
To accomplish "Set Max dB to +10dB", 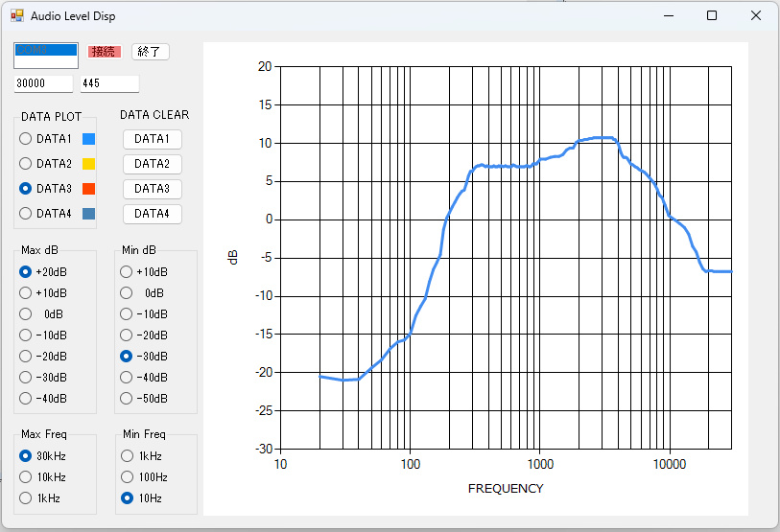I will (x=26, y=293).
